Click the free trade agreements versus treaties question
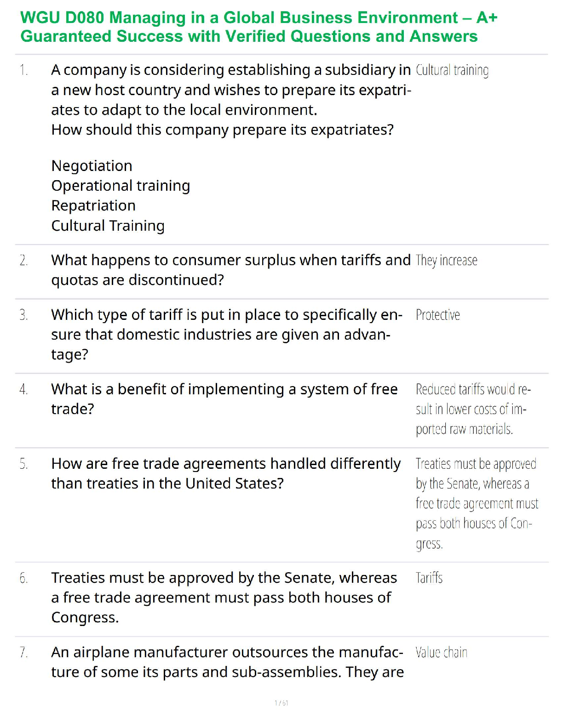 (x=225, y=473)
